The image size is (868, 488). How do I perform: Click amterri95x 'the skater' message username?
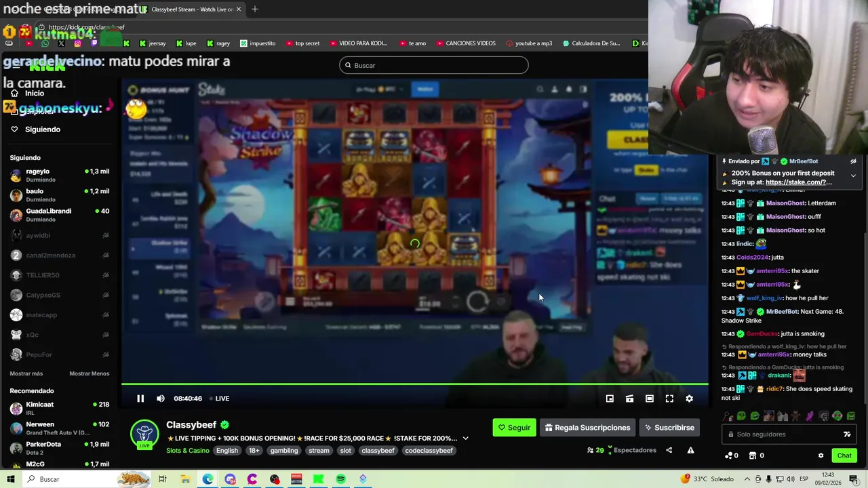(772, 271)
